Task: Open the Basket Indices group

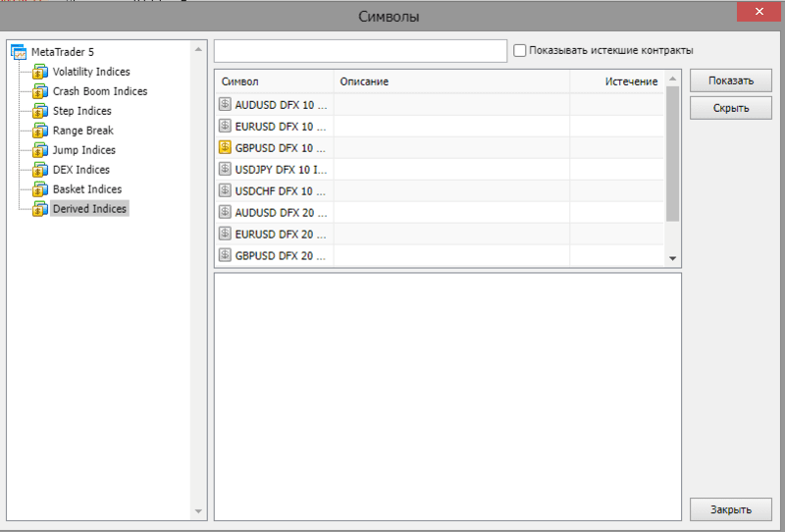Action: (x=87, y=188)
